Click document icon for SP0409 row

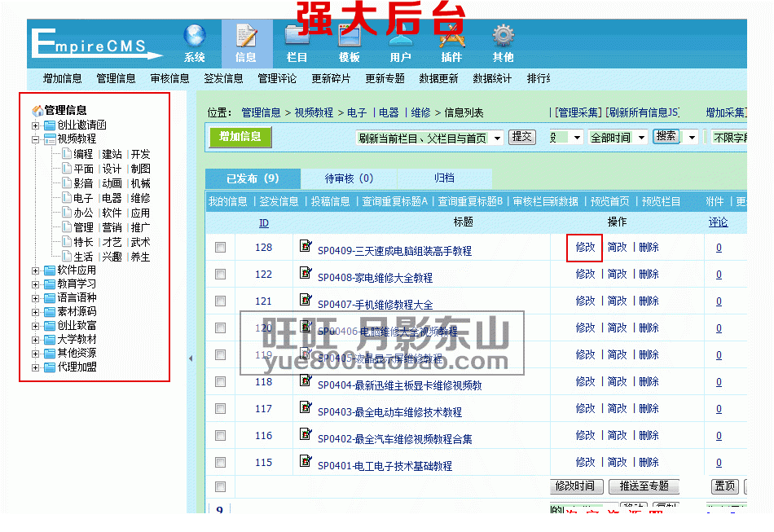pos(306,246)
